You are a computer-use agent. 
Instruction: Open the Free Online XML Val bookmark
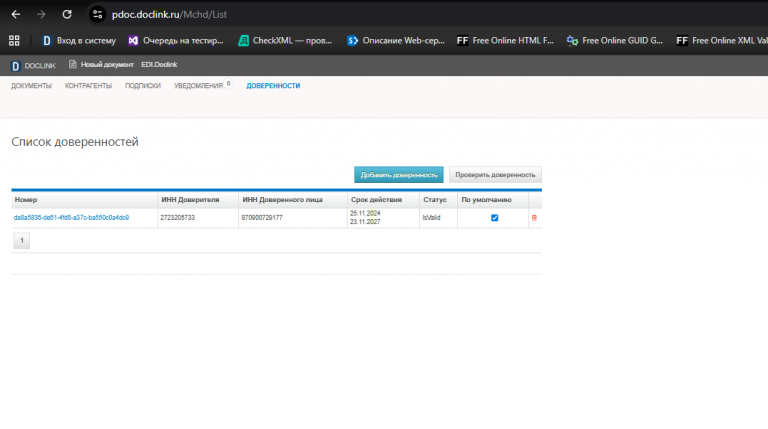coord(721,41)
